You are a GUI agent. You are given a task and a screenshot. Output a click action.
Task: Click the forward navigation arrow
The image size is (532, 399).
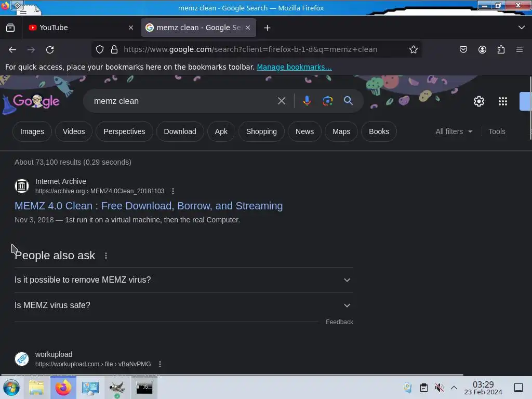[31, 49]
